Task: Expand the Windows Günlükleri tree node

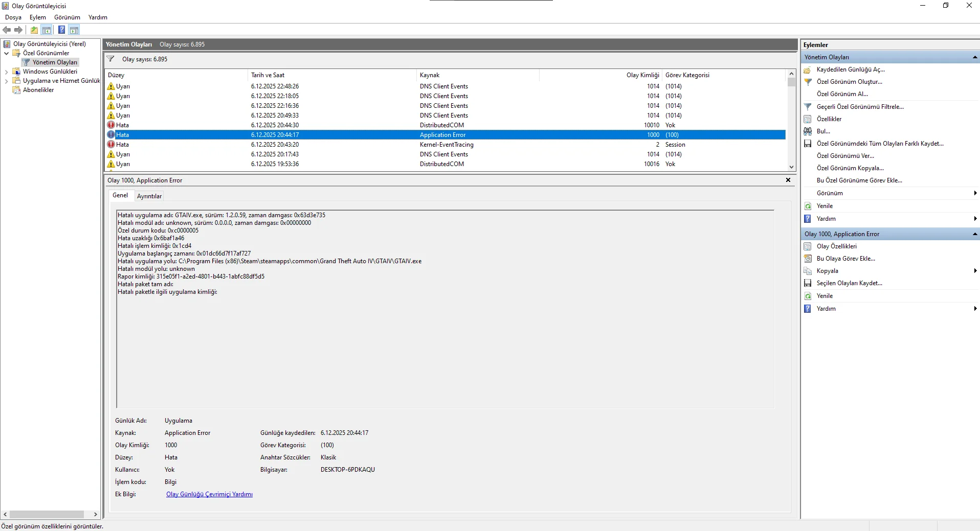Action: [6, 72]
